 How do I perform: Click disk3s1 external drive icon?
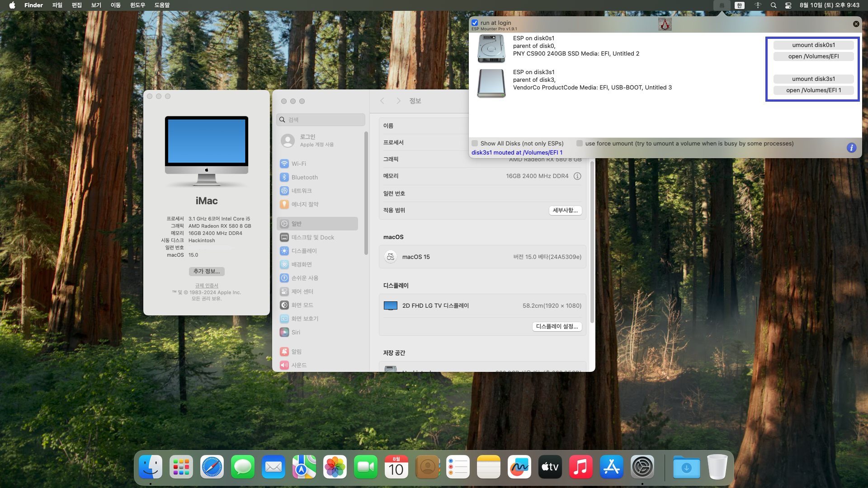pos(491,83)
